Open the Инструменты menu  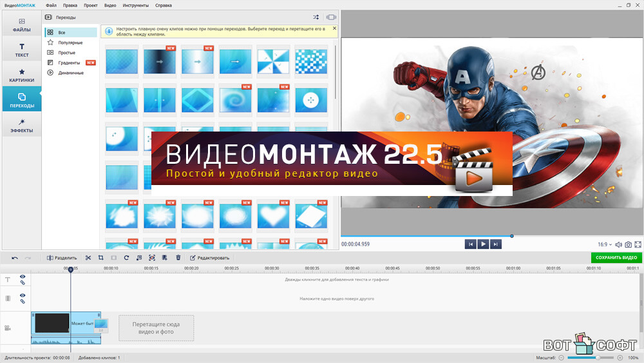pos(135,5)
